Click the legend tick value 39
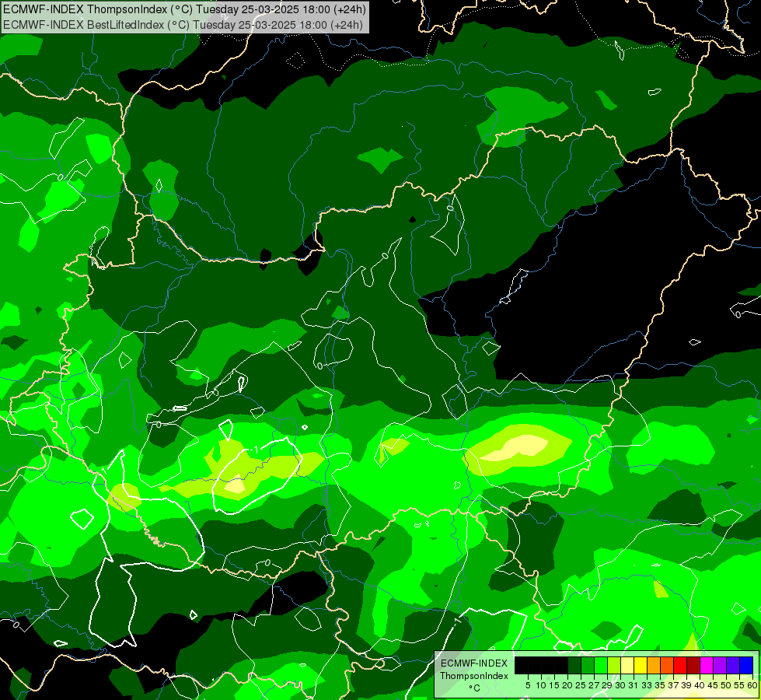 [x=686, y=685]
